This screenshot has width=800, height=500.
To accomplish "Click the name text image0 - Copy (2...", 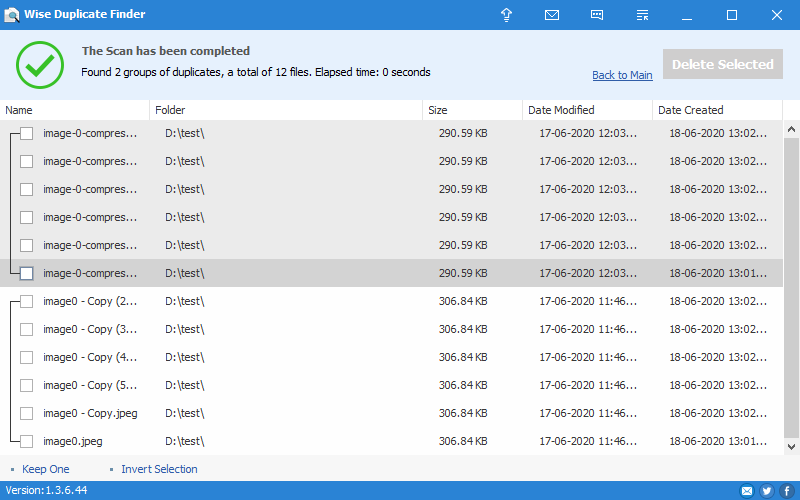I will coord(90,302).
